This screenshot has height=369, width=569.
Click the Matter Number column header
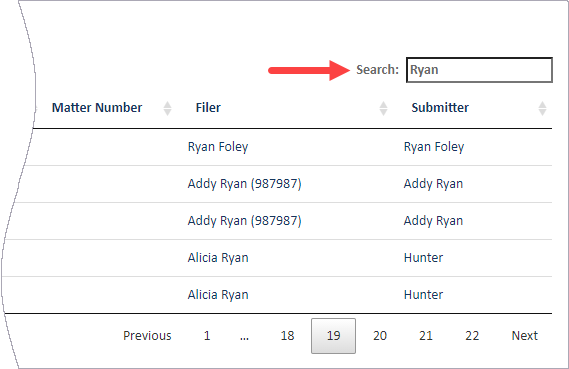coord(97,108)
